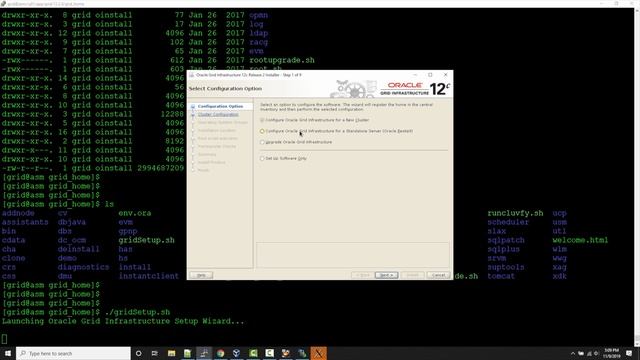Open VirtualBox icon on taskbar
This screenshot has height=360, width=640.
(237, 353)
